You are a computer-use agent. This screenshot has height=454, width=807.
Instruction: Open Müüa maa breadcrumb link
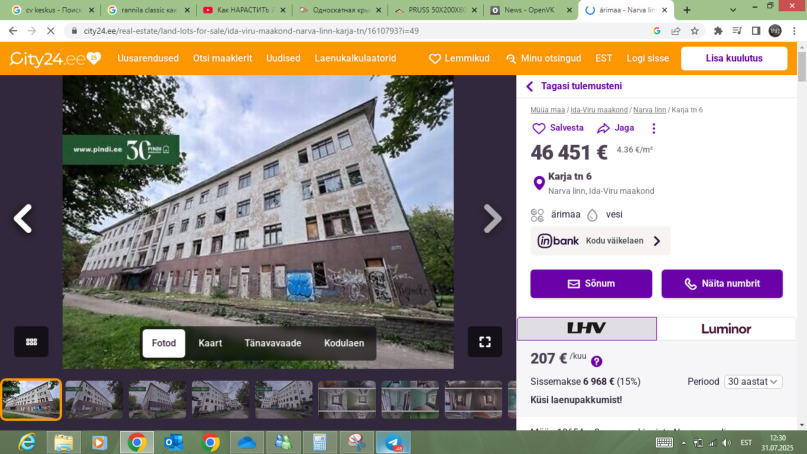pos(548,110)
